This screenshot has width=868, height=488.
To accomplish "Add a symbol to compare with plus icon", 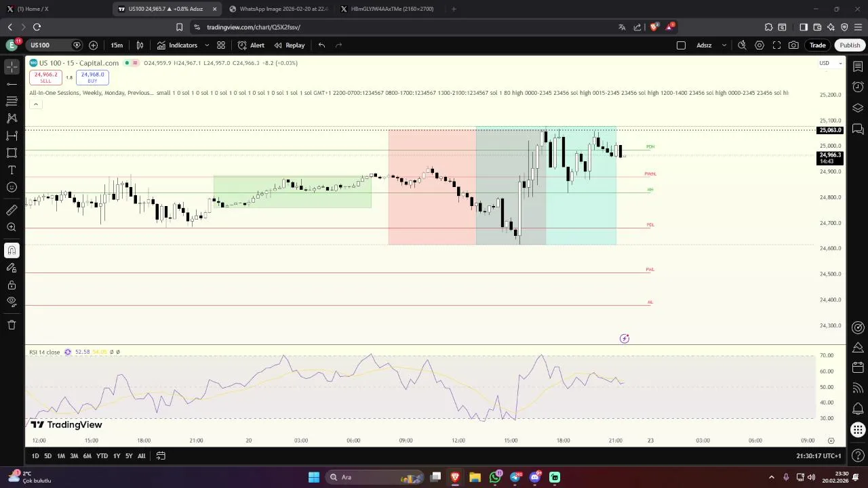I will click(93, 45).
